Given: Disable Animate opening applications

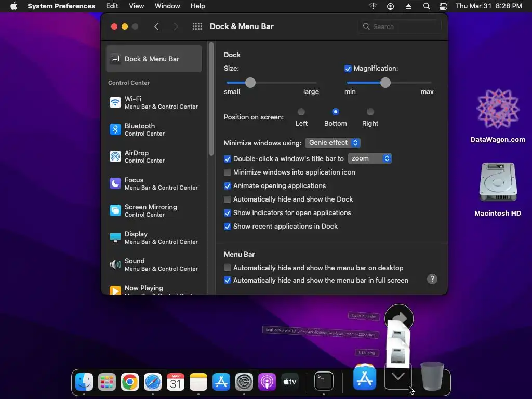Looking at the screenshot, I should [228, 186].
